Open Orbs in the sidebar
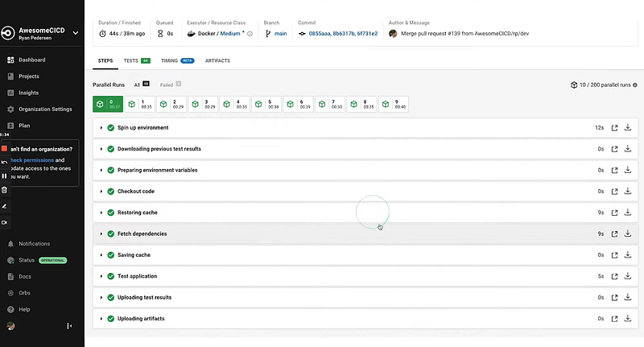Viewport: 644px width, 347px height. click(x=19, y=293)
